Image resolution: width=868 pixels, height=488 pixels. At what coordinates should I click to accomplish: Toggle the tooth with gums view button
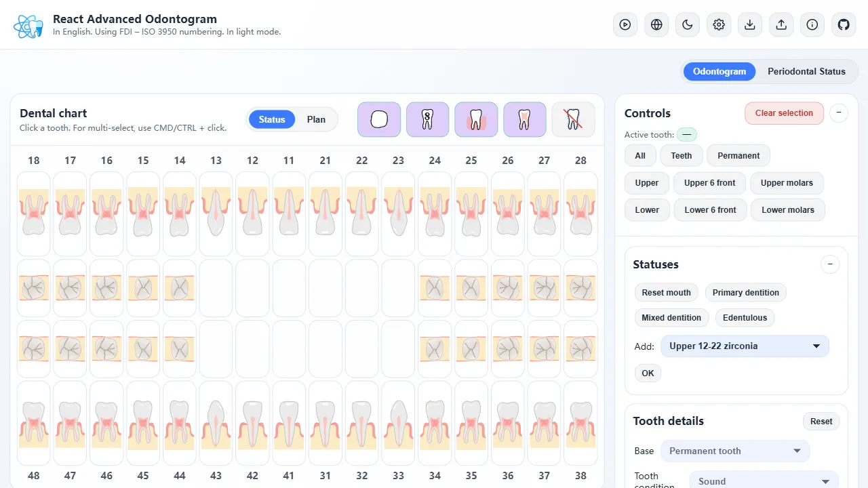click(476, 119)
